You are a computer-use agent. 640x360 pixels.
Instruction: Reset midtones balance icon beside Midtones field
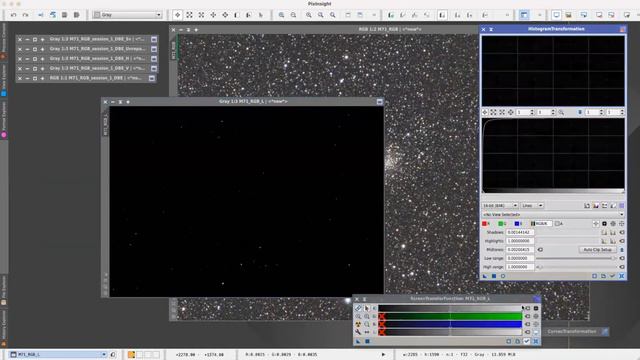tap(540, 249)
